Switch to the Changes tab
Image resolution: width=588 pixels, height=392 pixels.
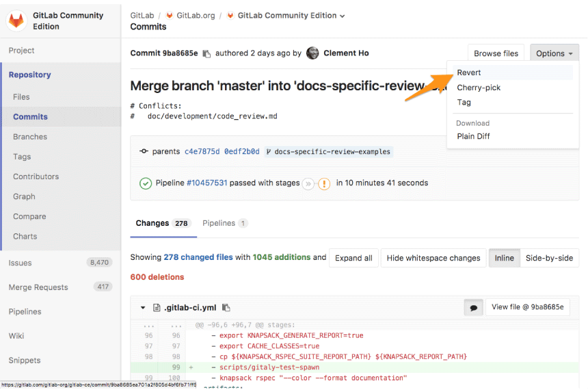(163, 223)
